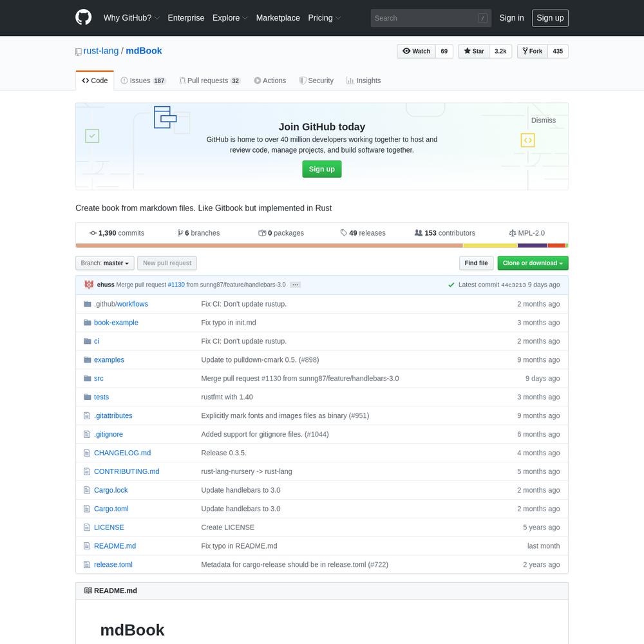Image resolution: width=644 pixels, height=644 pixels.
Task: Click the green banner Sign up button
Action: [321, 169]
